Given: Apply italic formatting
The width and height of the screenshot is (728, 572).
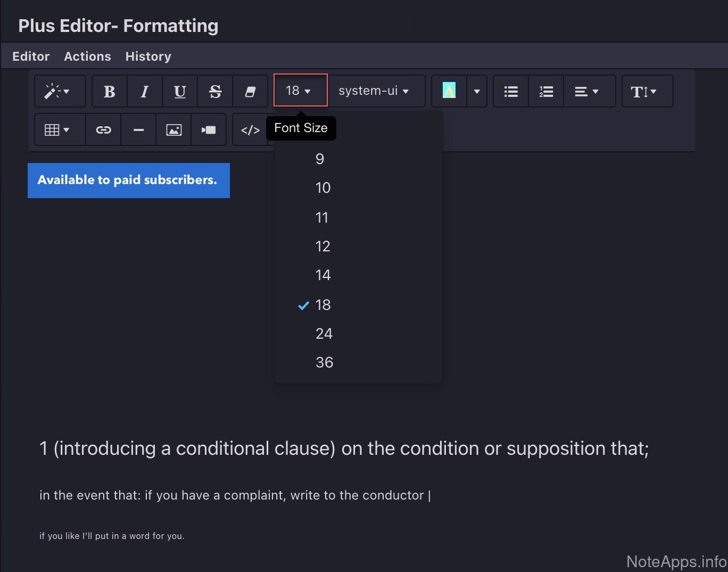Looking at the screenshot, I should (x=144, y=92).
